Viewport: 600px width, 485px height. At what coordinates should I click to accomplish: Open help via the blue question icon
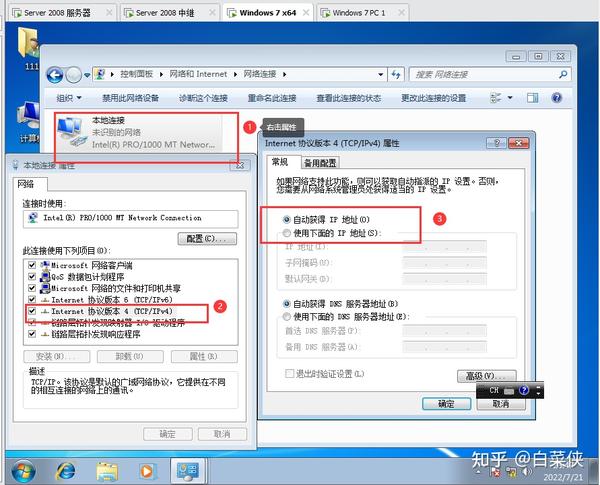[557, 98]
